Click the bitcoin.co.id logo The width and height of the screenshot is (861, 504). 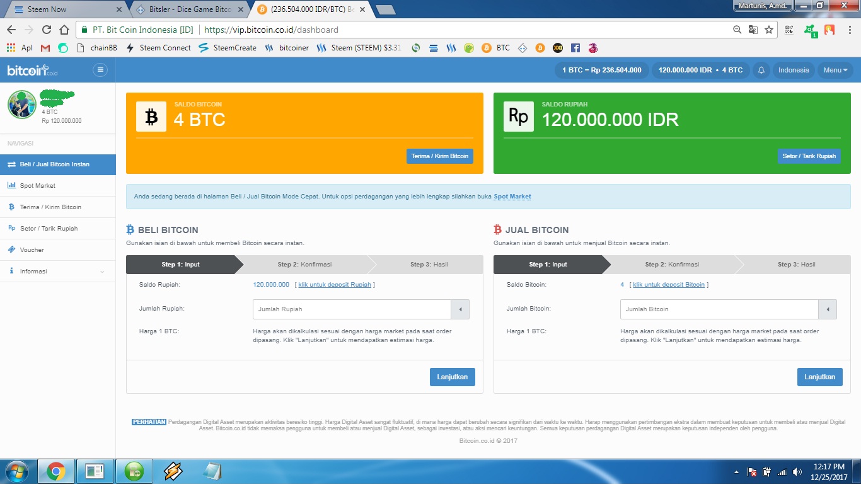(33, 71)
